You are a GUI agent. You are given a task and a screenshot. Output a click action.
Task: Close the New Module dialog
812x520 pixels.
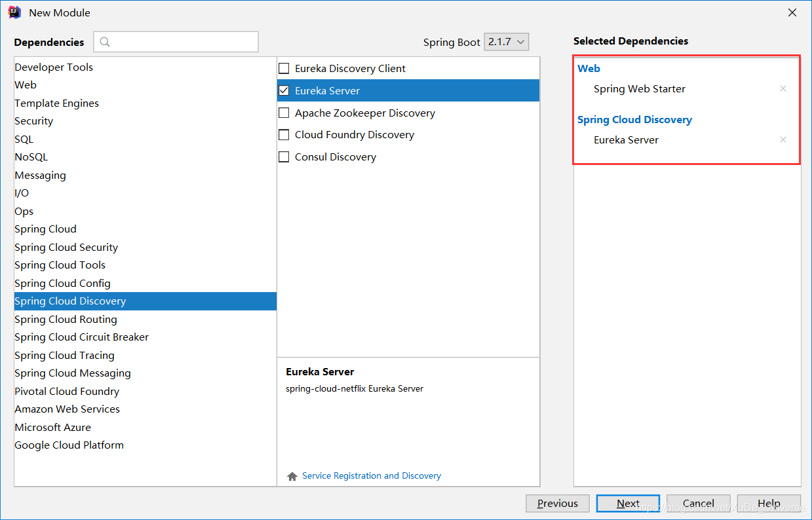[x=792, y=12]
